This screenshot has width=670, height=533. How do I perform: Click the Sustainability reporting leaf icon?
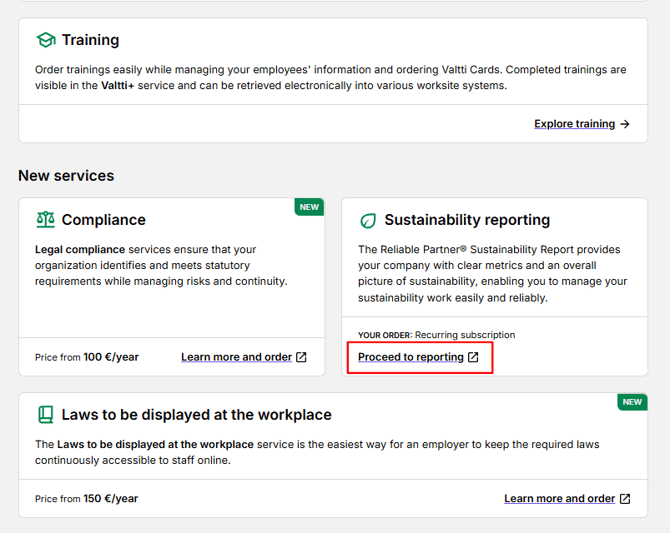(368, 220)
